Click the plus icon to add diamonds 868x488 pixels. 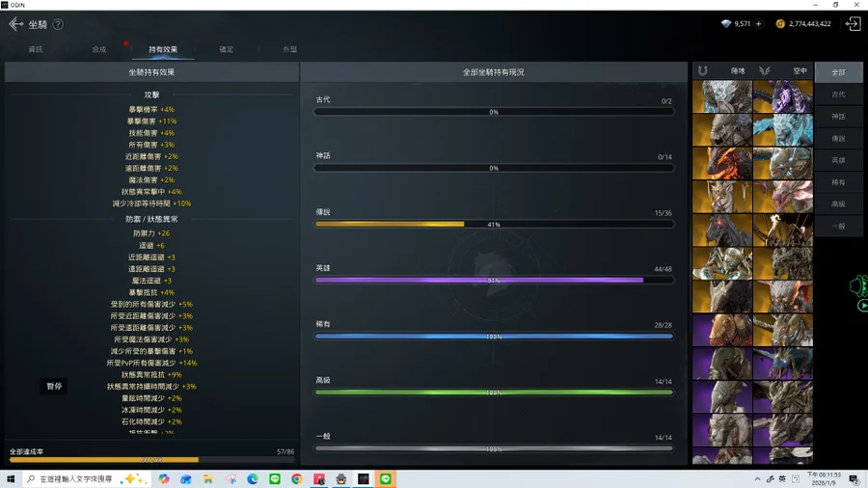click(758, 24)
